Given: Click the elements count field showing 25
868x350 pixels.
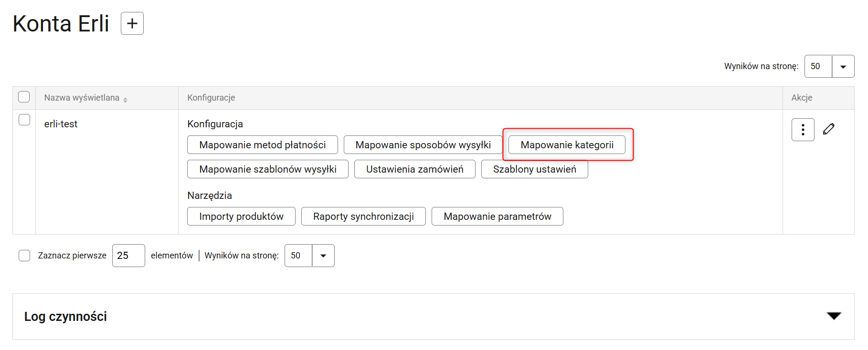Looking at the screenshot, I should pyautogui.click(x=128, y=256).
